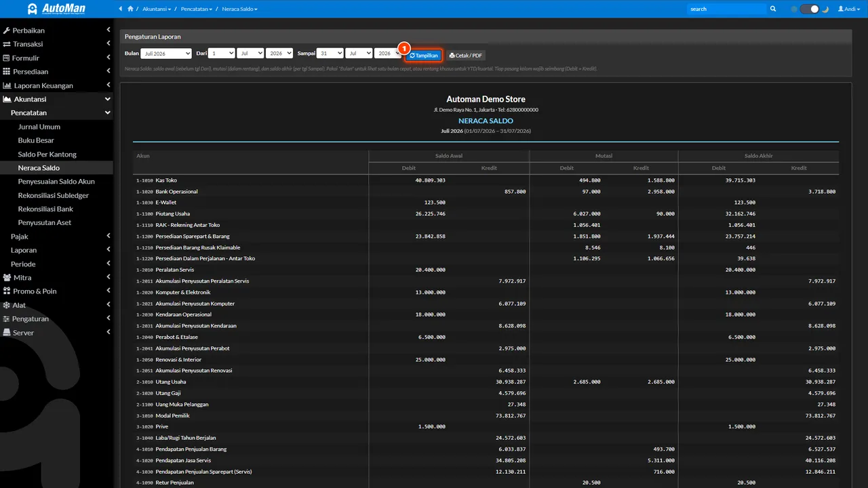Open the Neraca Saldo breadcrumb dropdown
Viewport: 868px width, 488px height.
coord(241,9)
